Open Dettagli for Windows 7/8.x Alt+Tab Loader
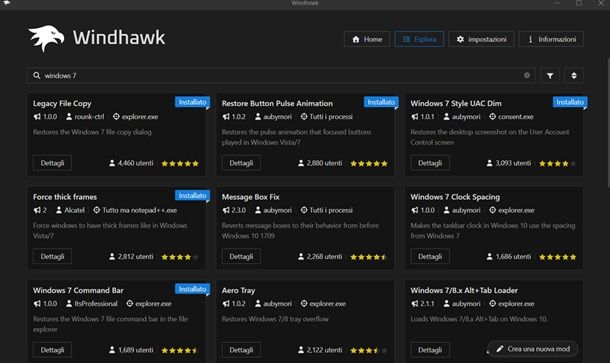Screen dimensions: 610x363 pos(430,350)
